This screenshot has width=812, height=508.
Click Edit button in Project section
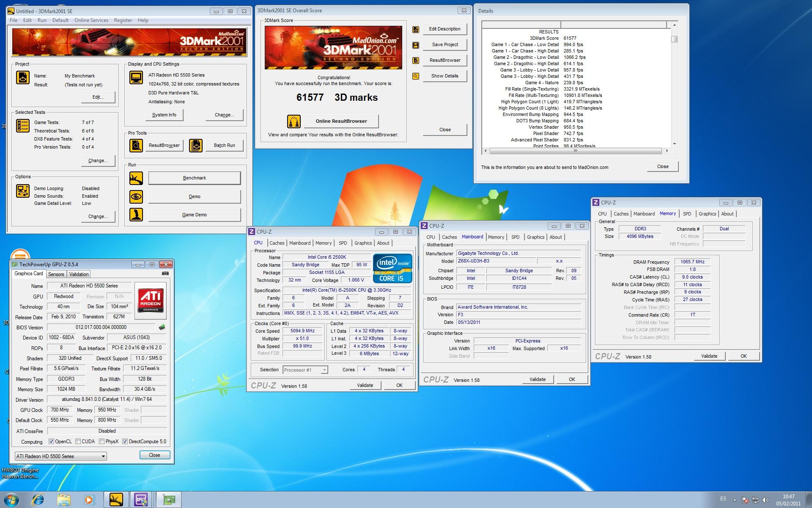pyautogui.click(x=98, y=97)
